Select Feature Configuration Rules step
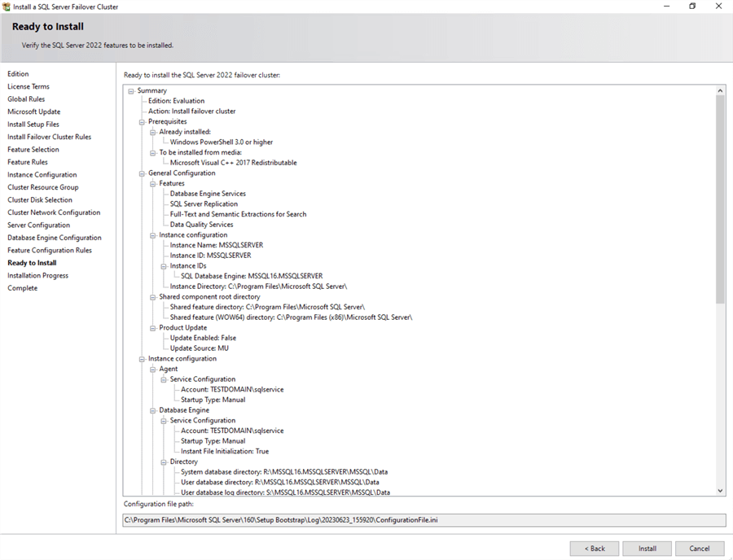733x560 pixels. [x=50, y=251]
